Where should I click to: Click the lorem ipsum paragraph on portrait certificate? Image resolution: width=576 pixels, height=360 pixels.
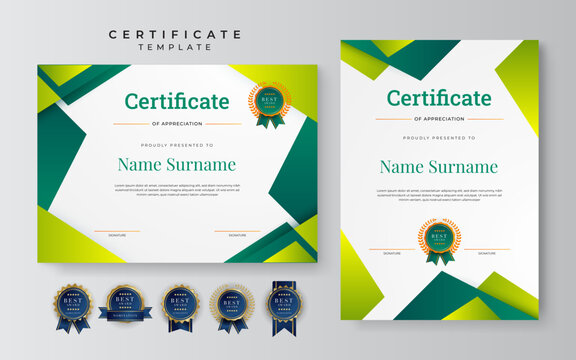[439, 196]
